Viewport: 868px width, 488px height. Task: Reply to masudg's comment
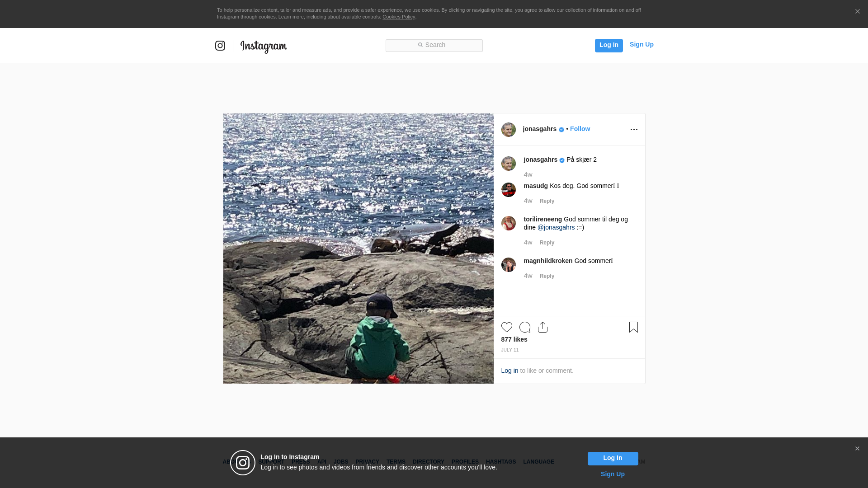tap(547, 201)
